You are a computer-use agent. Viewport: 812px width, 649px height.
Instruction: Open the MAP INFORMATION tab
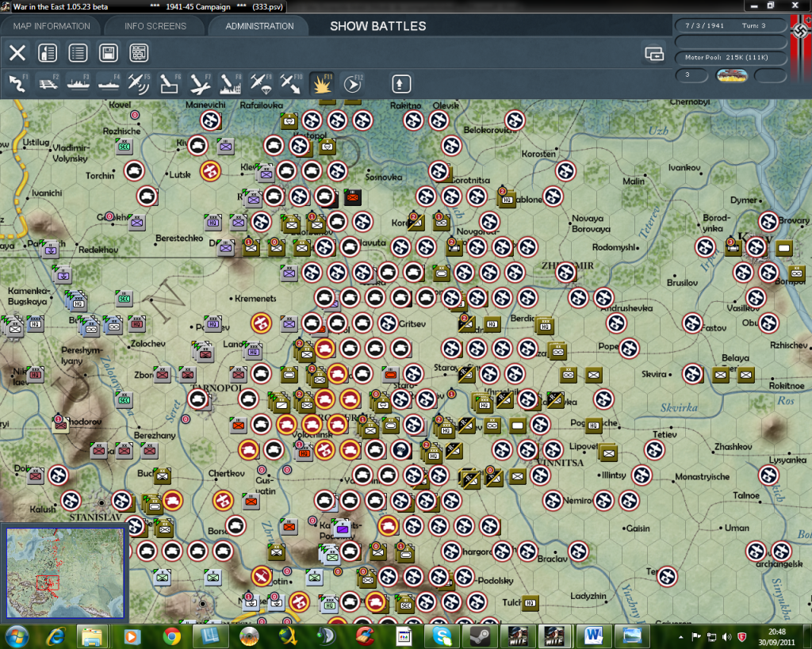(52, 26)
